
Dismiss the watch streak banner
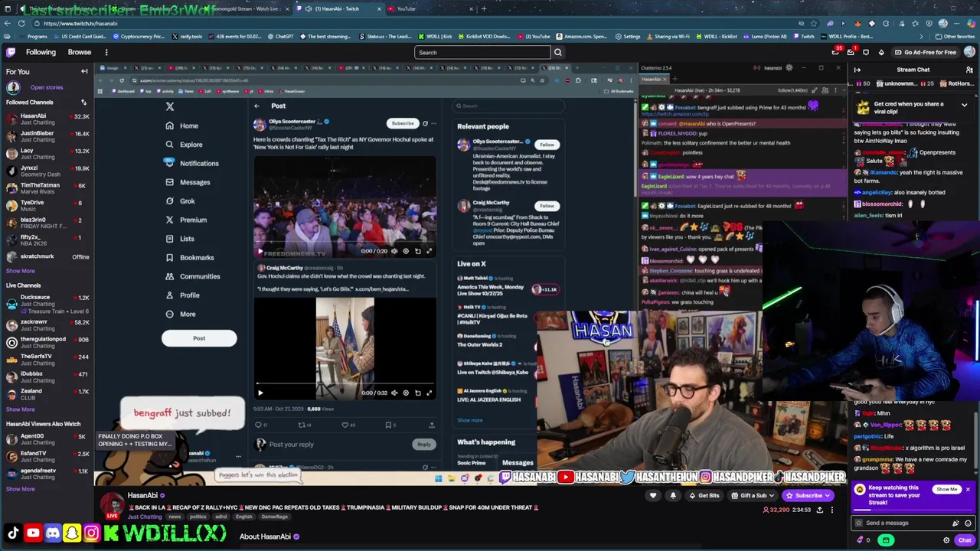pyautogui.click(x=968, y=489)
